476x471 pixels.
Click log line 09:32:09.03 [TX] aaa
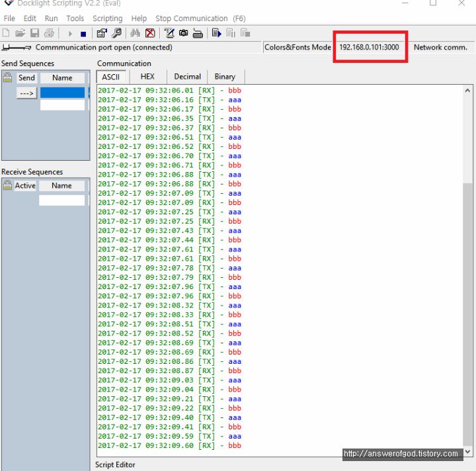click(x=169, y=380)
